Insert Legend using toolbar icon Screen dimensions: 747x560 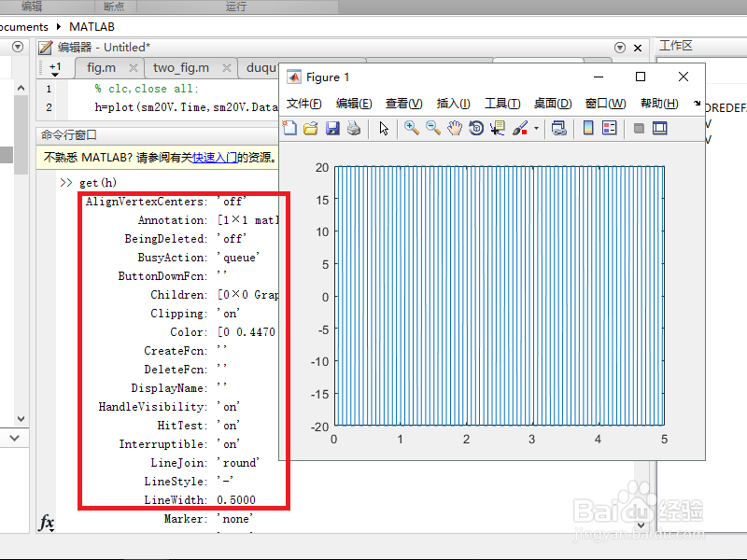tap(610, 128)
